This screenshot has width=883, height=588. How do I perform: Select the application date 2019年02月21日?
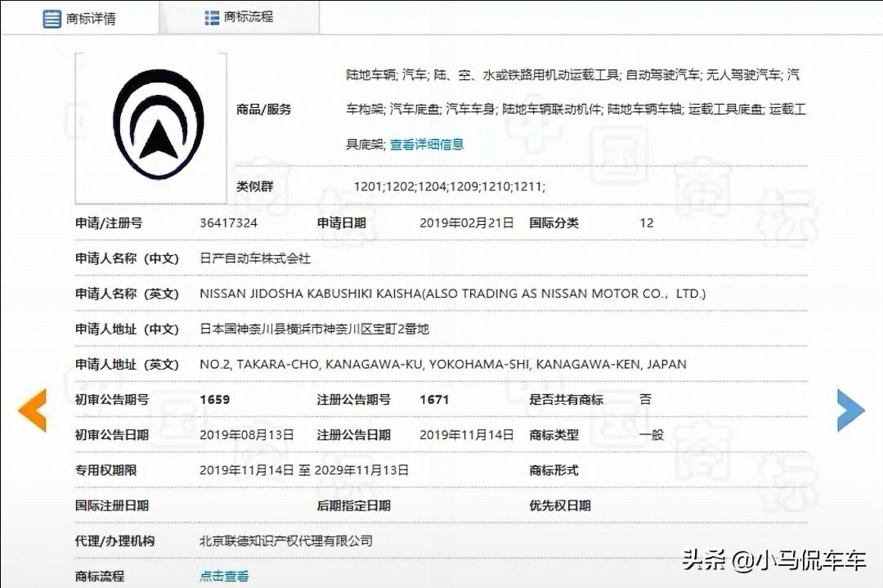point(467,223)
